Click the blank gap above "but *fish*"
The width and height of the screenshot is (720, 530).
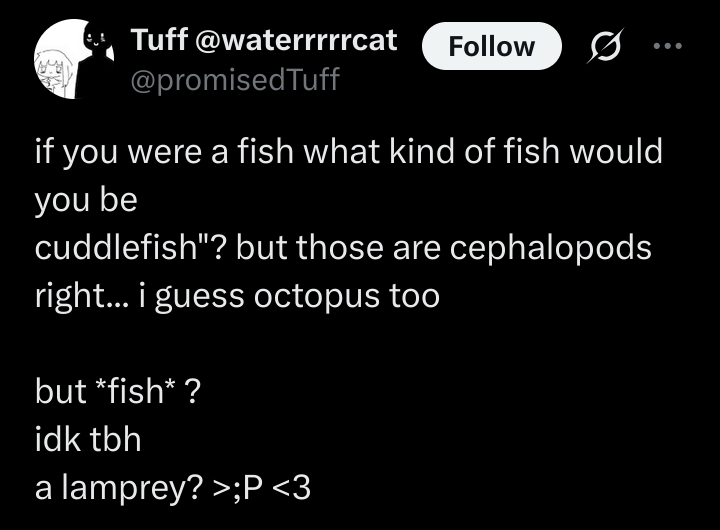(x=349, y=344)
